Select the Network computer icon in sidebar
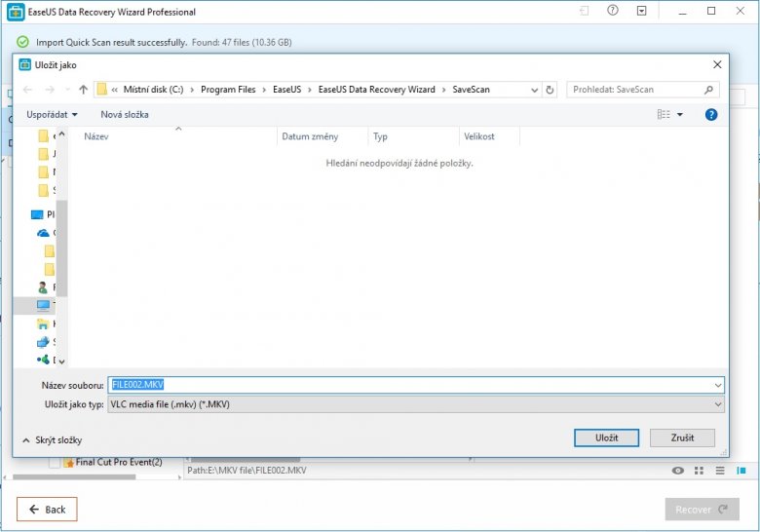 point(43,342)
